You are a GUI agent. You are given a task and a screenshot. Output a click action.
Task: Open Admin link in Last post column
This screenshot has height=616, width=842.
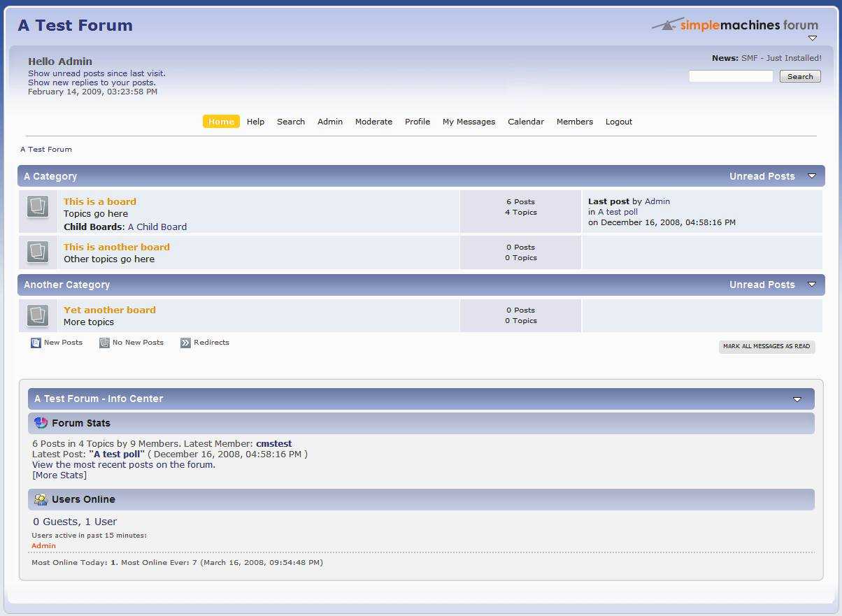pyautogui.click(x=657, y=201)
